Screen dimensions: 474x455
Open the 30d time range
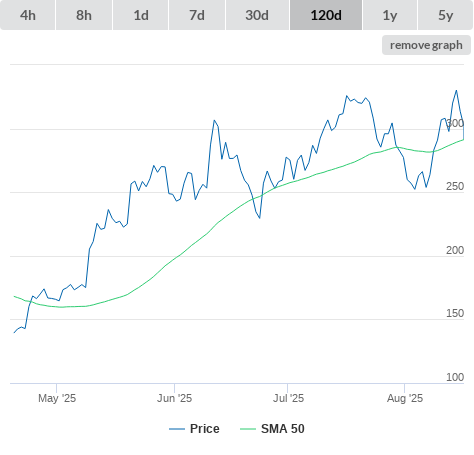[x=257, y=15]
